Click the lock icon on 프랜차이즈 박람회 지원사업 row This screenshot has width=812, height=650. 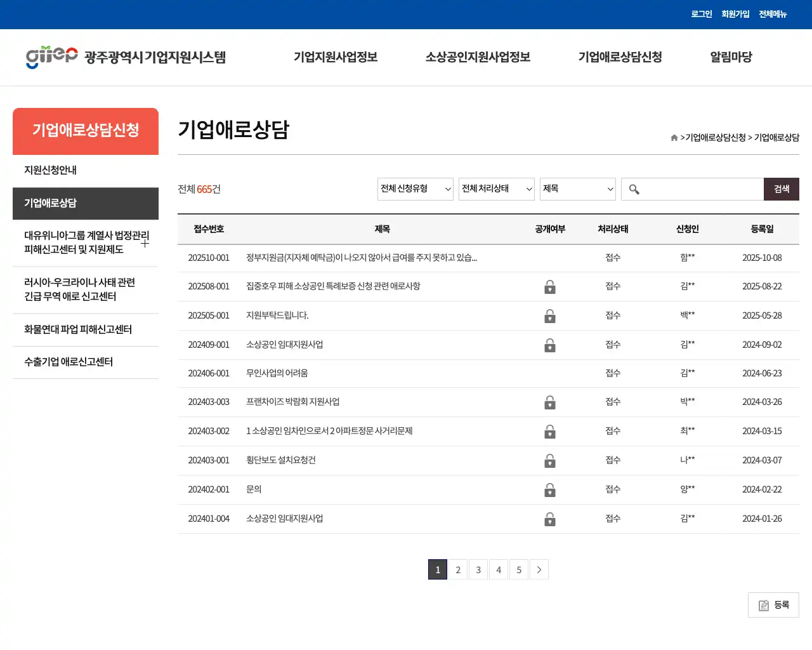coord(549,402)
